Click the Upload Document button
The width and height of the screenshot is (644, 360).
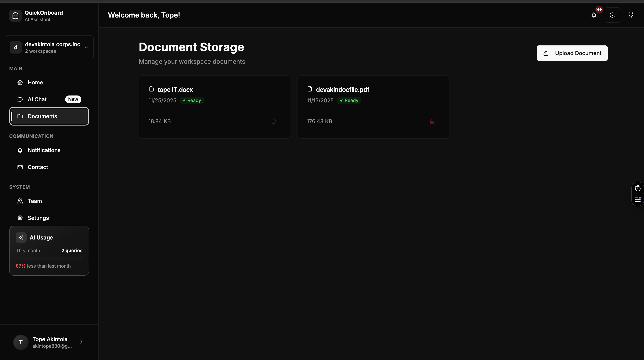(x=572, y=53)
